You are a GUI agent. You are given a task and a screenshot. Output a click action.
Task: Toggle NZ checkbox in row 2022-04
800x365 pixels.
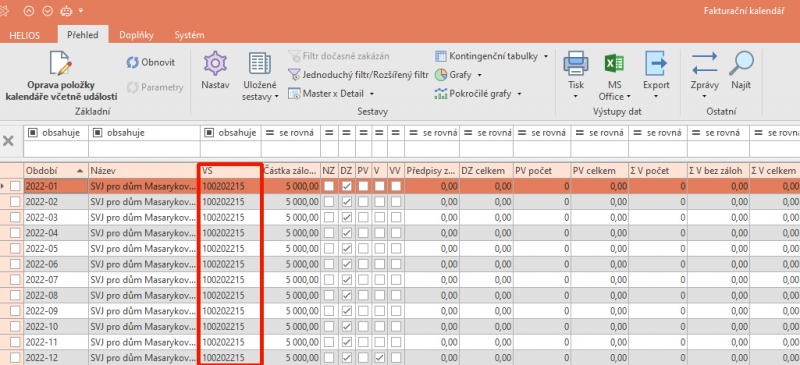[329, 233]
